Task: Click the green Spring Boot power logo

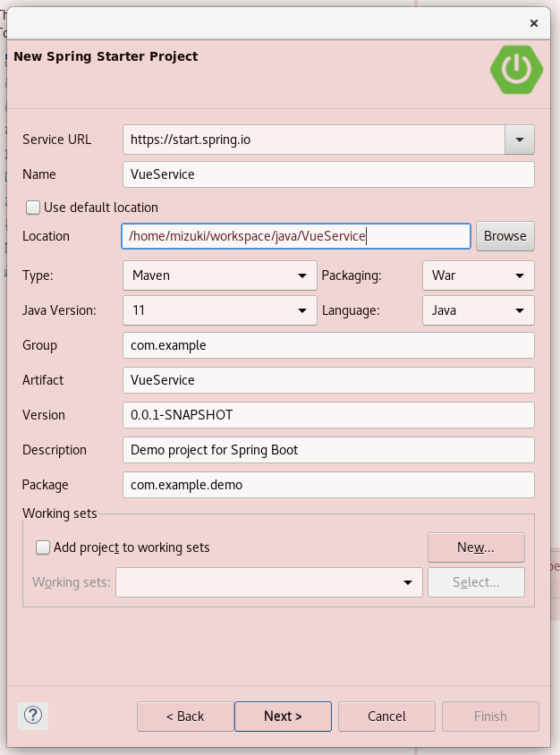Action: [516, 70]
